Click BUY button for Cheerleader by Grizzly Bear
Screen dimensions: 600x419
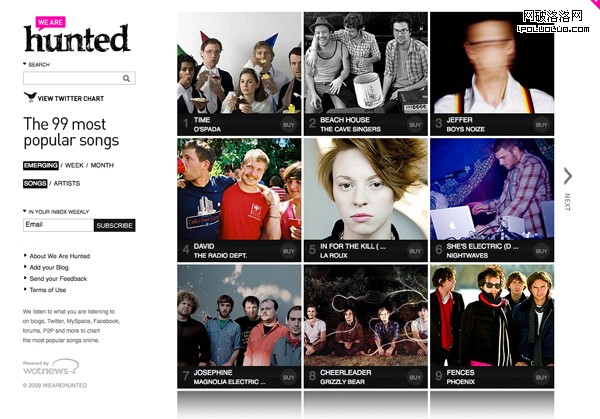tap(415, 377)
